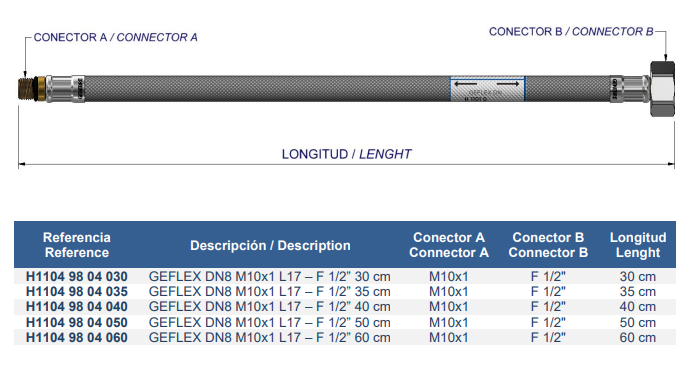Click the LONGITUD / LENGHT dimension label
This screenshot has width=699, height=376.
click(346, 154)
